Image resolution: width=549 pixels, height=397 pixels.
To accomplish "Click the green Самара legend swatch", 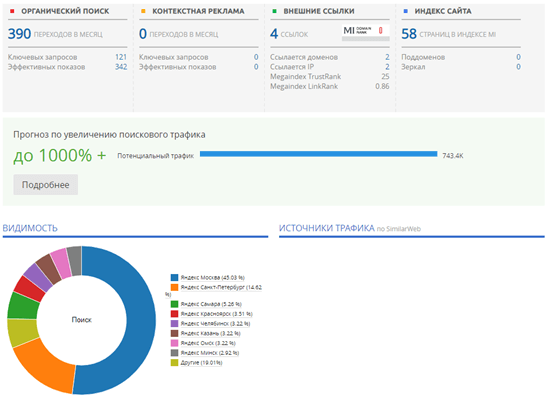I will coord(174,304).
